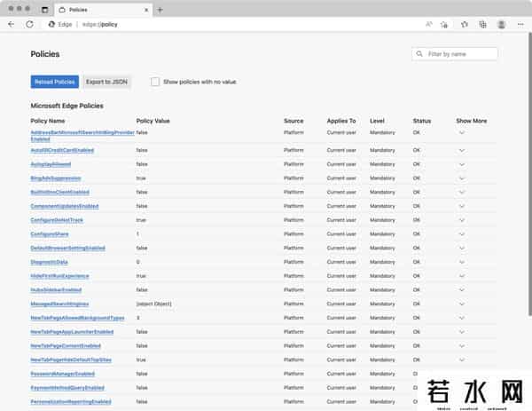This screenshot has height=411, width=532.
Task: Expand Show More for ManagedSearchEngines row
Action: click(x=462, y=304)
